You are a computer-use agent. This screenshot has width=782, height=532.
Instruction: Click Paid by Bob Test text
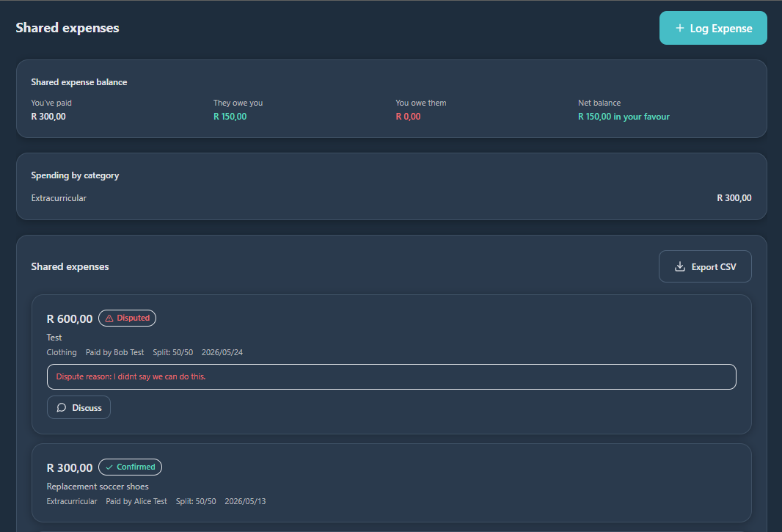114,352
